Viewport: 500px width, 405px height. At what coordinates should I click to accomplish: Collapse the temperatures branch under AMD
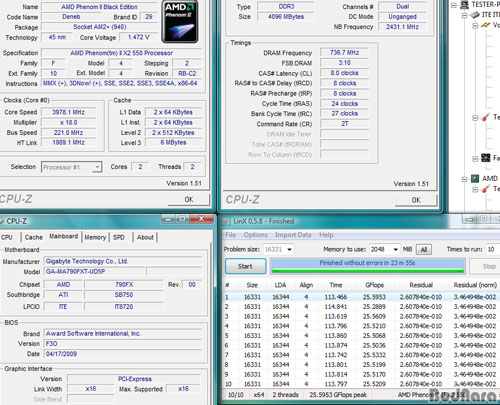coord(475,190)
